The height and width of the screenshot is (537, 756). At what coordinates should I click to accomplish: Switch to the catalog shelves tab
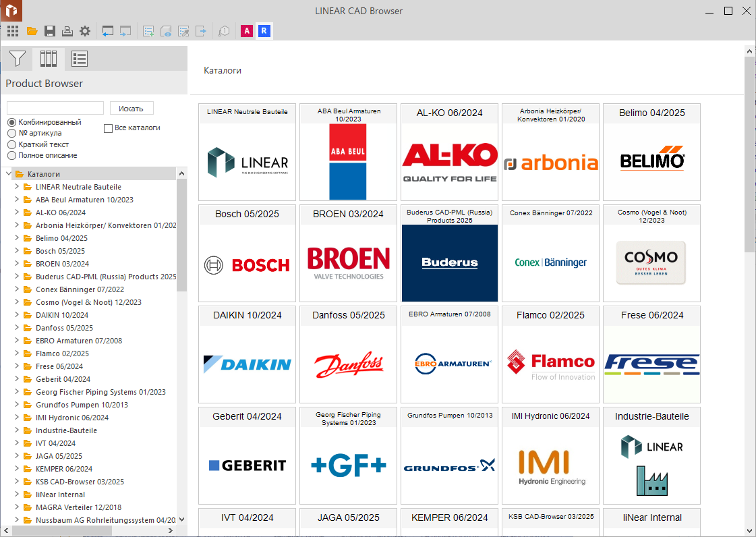pos(48,59)
